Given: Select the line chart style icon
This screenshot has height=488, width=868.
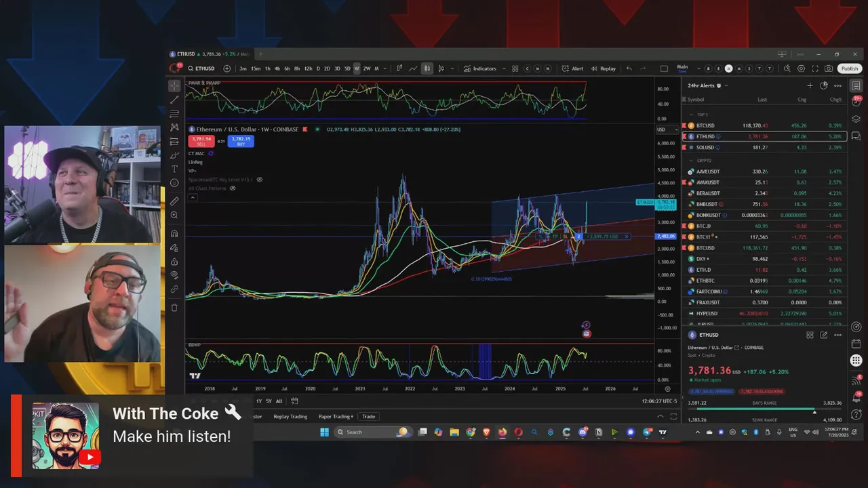Looking at the screenshot, I should 412,68.
